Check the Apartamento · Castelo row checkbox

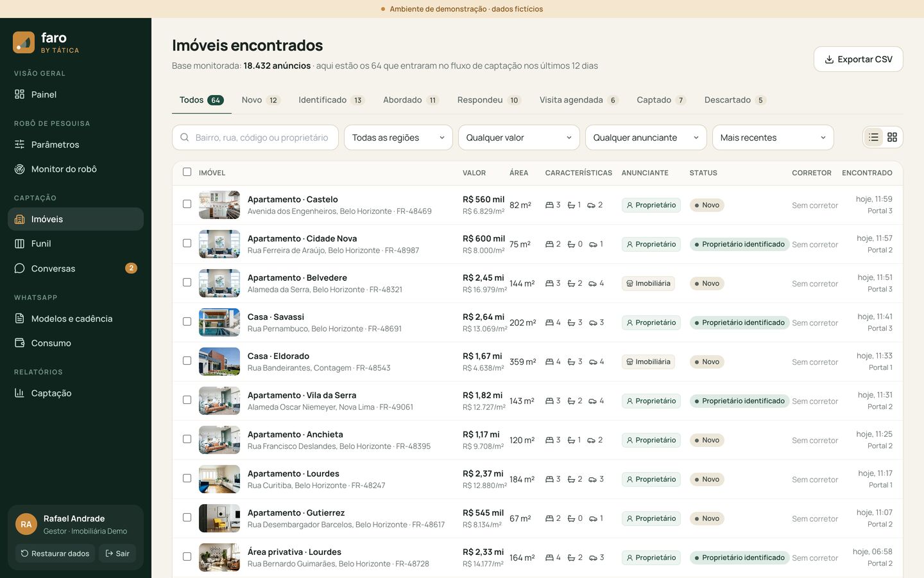pos(187,204)
